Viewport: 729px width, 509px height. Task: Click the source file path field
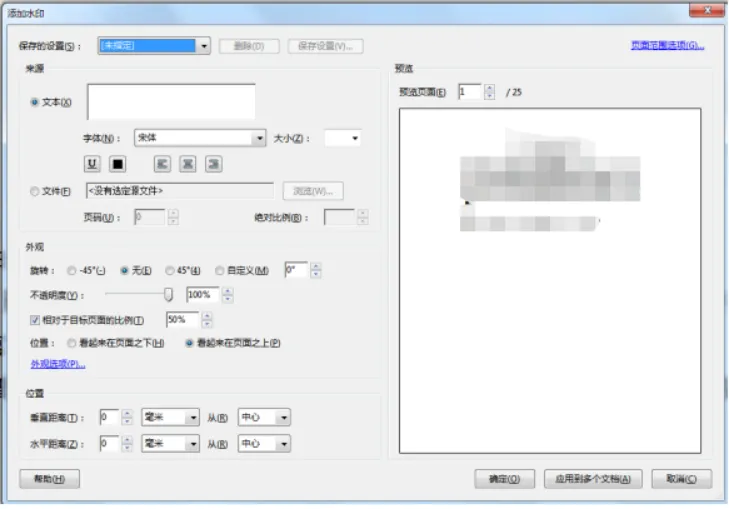point(180,191)
